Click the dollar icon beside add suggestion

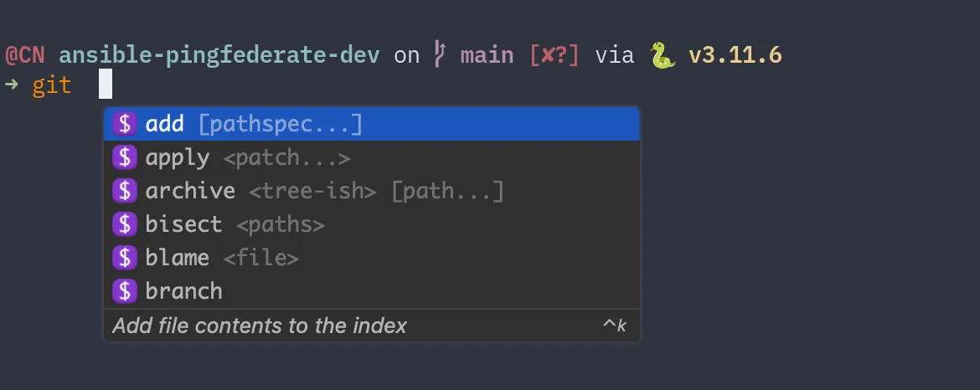pos(125,124)
